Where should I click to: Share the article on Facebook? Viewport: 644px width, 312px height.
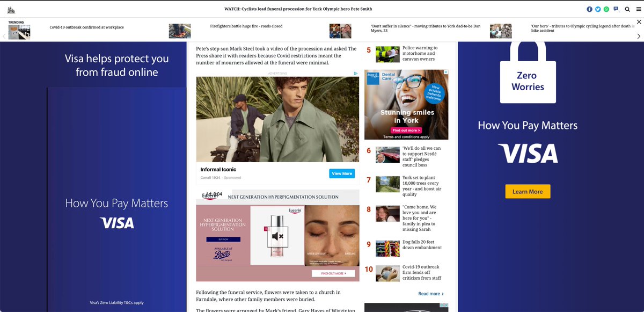[x=588, y=9]
